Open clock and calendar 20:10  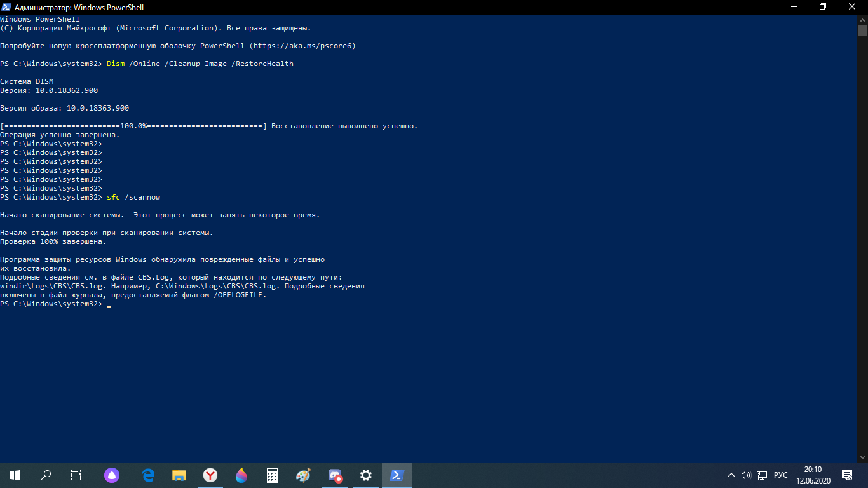click(x=813, y=475)
